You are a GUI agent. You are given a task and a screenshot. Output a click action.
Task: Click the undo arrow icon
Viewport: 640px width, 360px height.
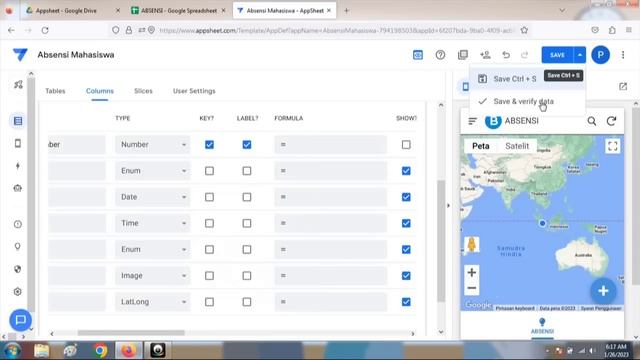506,55
